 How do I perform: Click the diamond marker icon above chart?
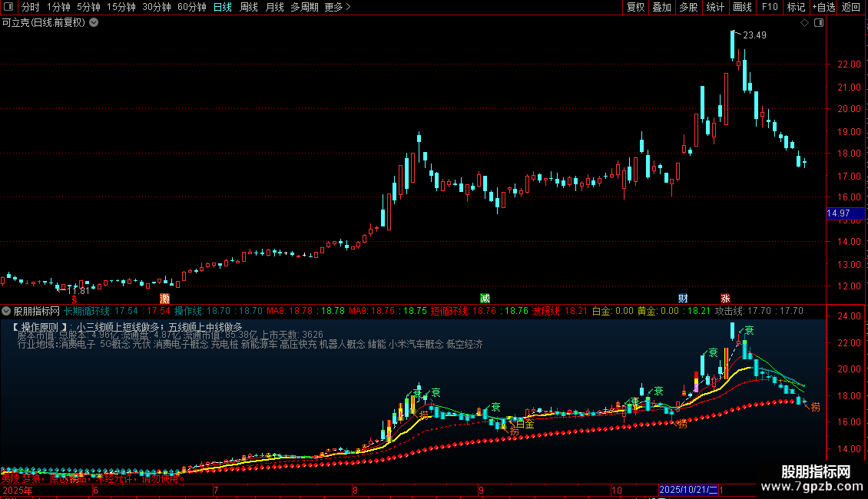(804, 23)
